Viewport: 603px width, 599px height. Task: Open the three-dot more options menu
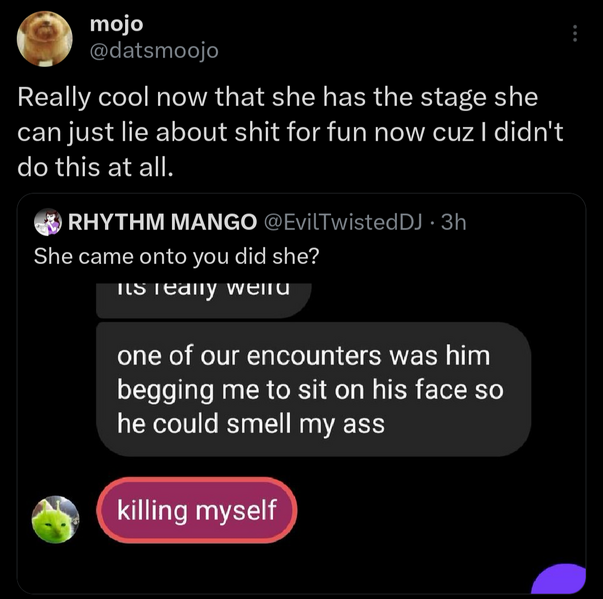coord(574,34)
